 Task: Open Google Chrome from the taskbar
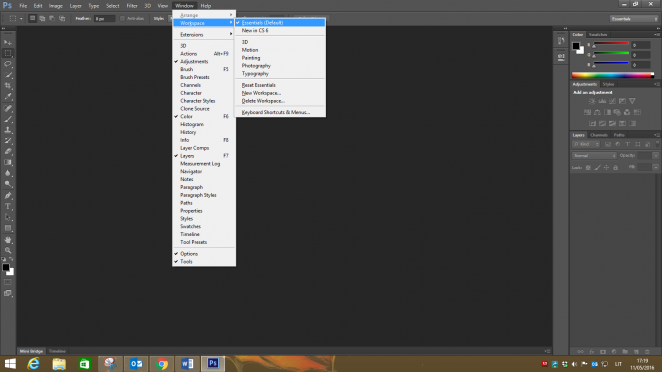pos(162,364)
